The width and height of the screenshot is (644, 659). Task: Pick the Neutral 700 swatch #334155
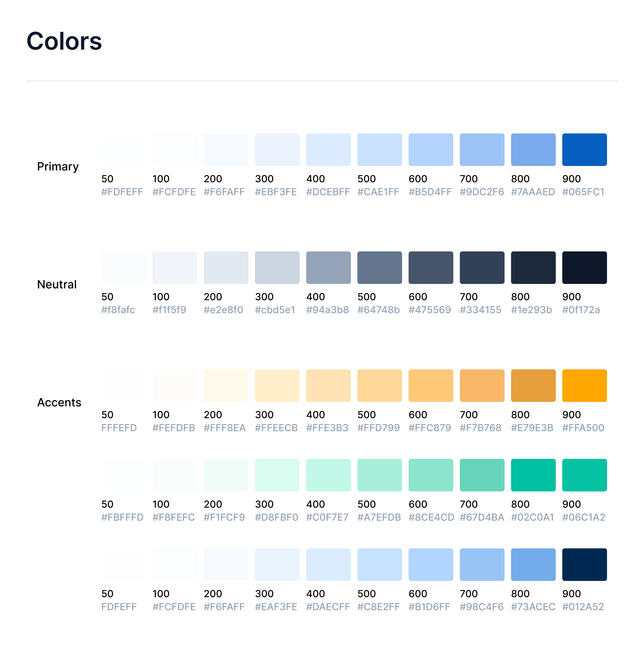click(482, 267)
